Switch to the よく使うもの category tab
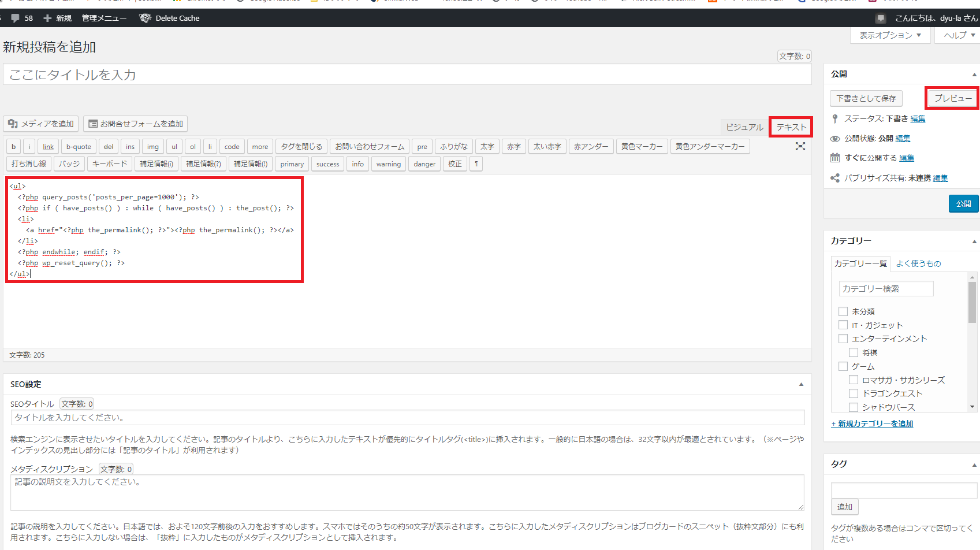Image resolution: width=980 pixels, height=550 pixels. [918, 263]
